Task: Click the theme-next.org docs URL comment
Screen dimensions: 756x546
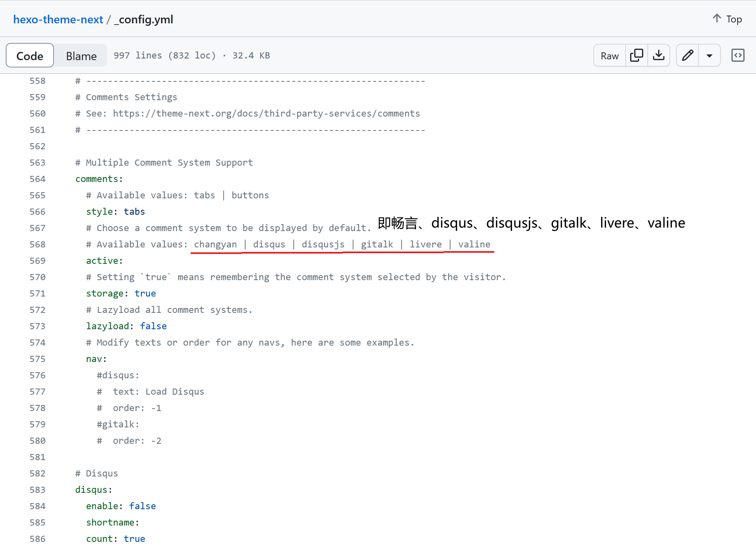Action: (x=248, y=114)
